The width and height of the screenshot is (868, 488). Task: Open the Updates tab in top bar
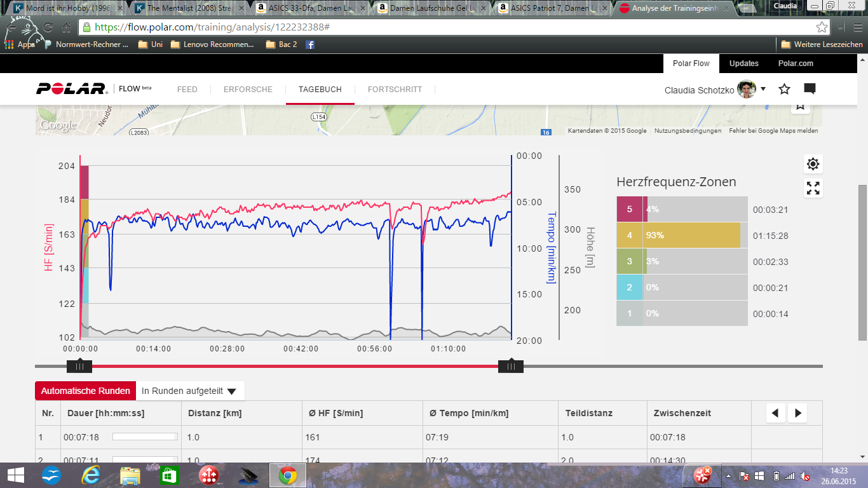pos(743,64)
